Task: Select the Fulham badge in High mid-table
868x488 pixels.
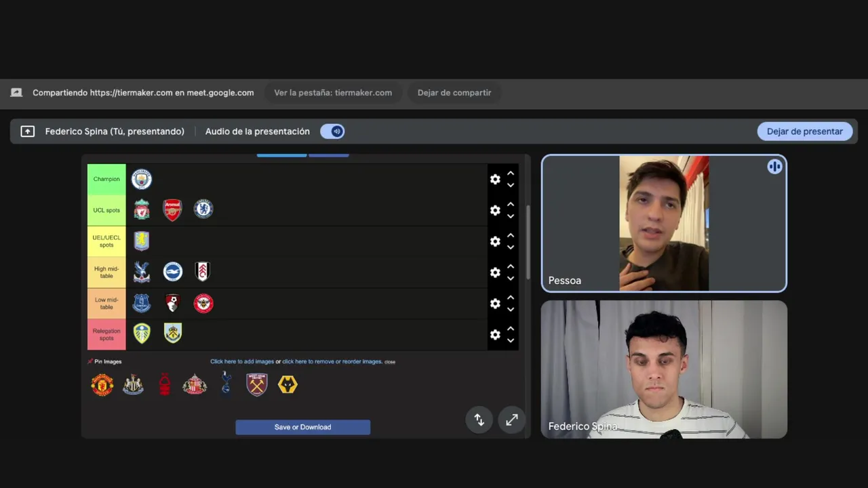Action: pos(203,271)
